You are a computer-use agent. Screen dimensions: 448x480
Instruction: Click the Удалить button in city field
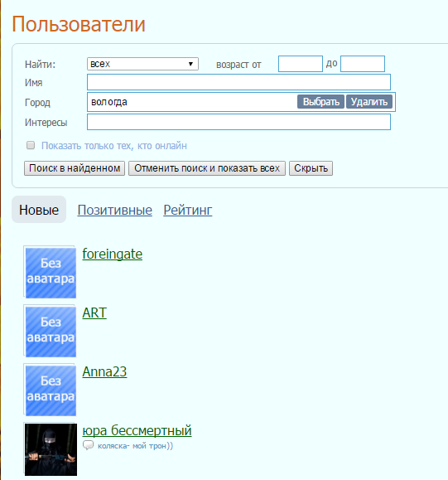tap(369, 102)
